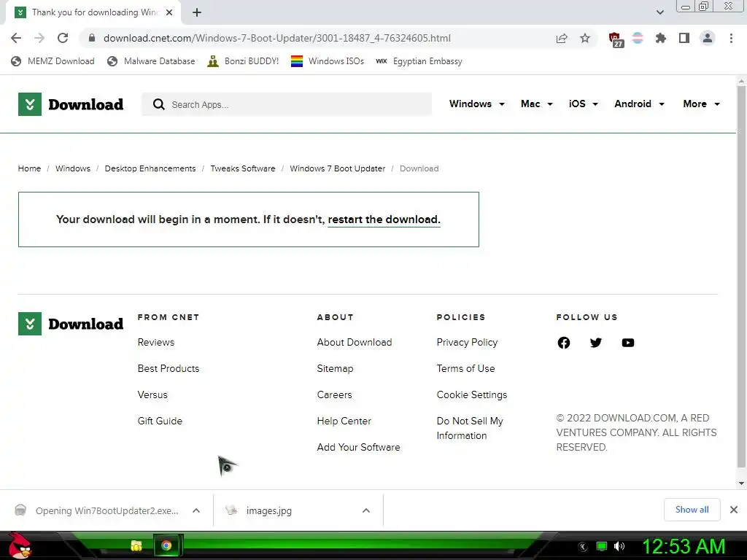View site information via the lock icon
Screen dimensions: 747x560
pos(92,38)
